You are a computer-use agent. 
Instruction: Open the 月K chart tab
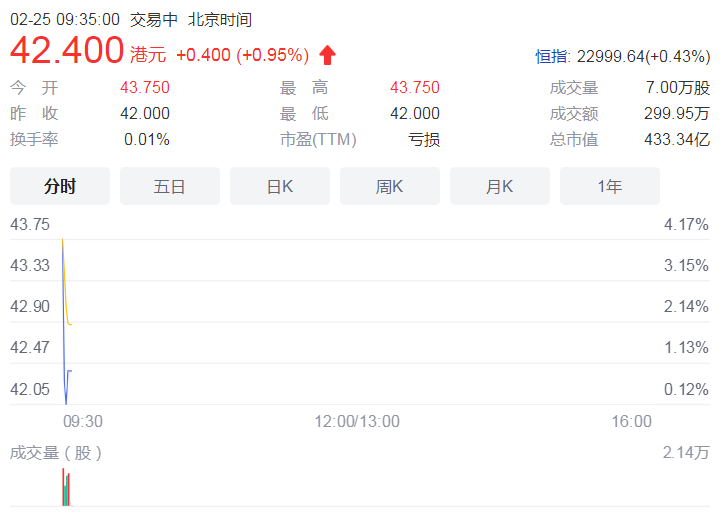[500, 186]
